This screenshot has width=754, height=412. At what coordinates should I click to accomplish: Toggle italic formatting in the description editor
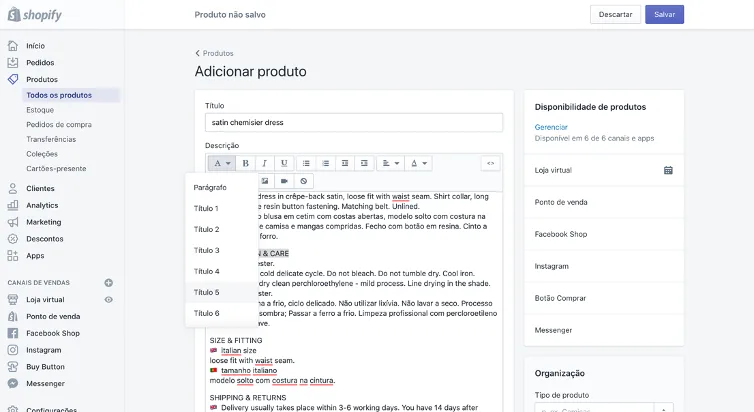click(x=264, y=163)
